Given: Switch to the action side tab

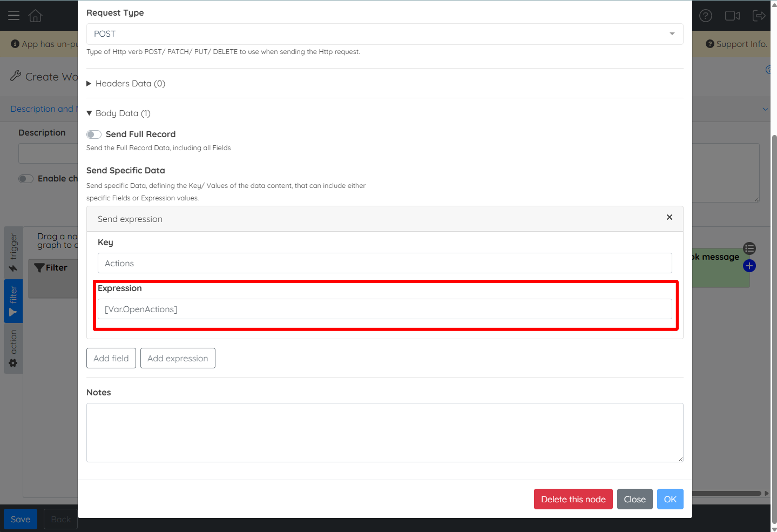Looking at the screenshot, I should pyautogui.click(x=13, y=348).
